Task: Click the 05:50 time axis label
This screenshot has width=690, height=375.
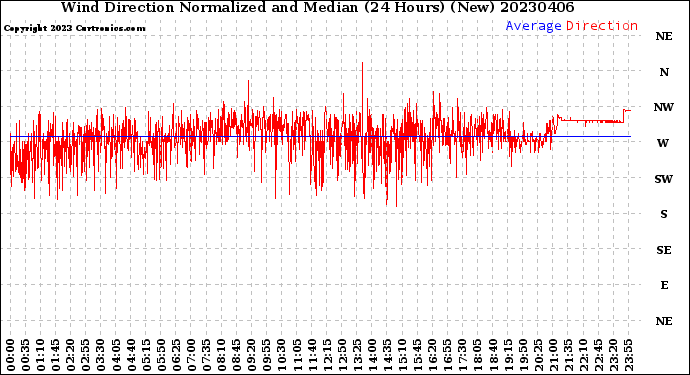Action: (161, 355)
